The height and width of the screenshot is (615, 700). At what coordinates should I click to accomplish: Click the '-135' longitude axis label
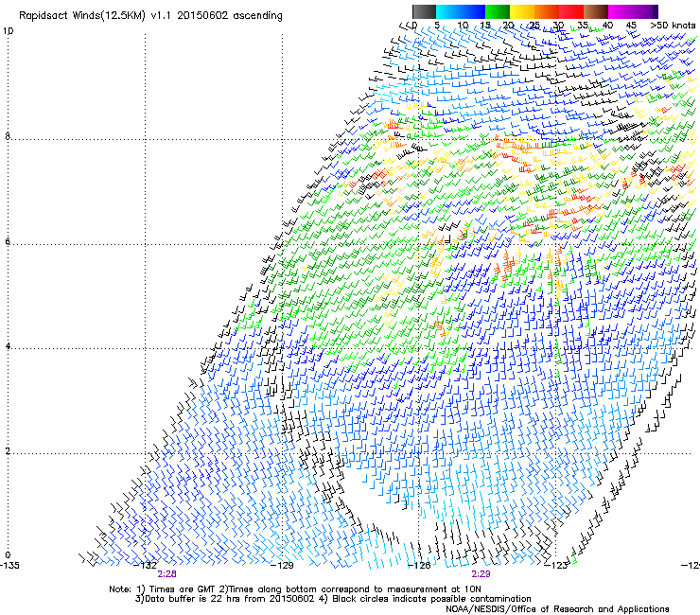tap(9, 565)
